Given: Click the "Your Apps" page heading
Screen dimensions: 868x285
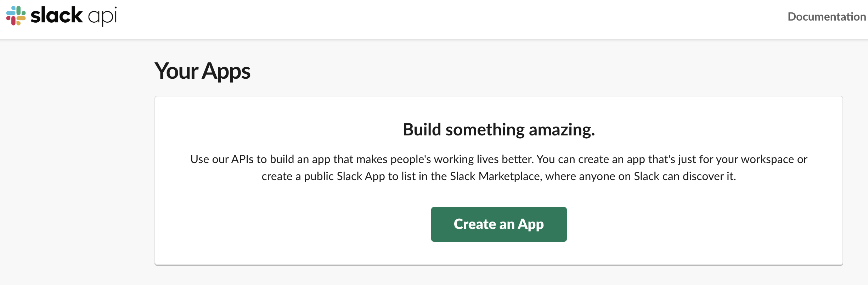Looking at the screenshot, I should [x=202, y=71].
